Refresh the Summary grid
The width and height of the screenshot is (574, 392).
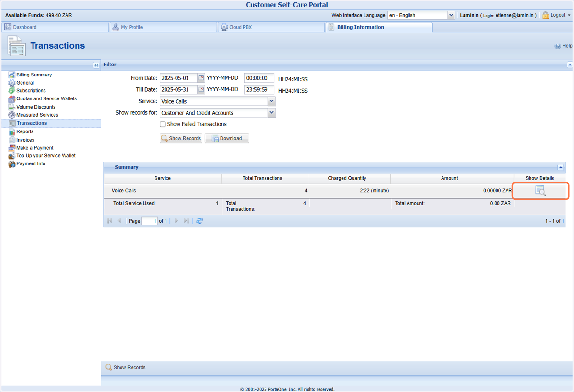199,221
